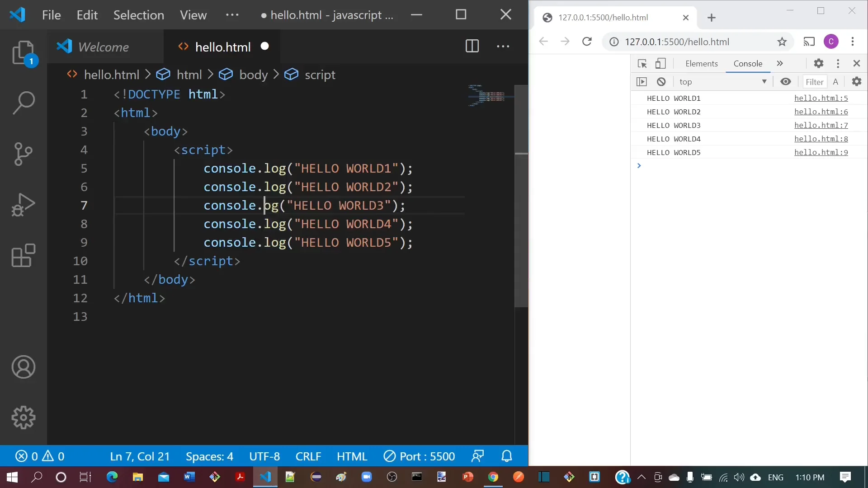Open more actions menu for the editor
The width and height of the screenshot is (868, 488).
[503, 47]
